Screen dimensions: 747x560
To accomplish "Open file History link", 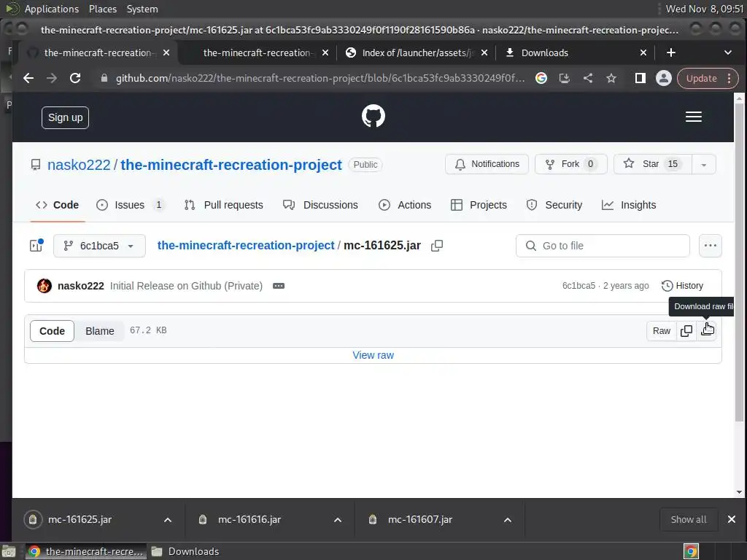I will (x=682, y=286).
